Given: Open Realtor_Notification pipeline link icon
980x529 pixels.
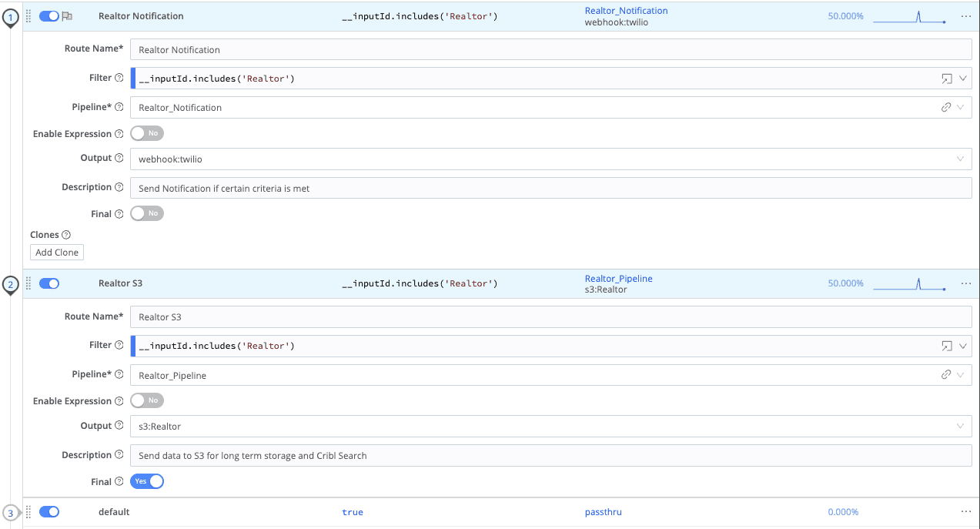Looking at the screenshot, I should click(946, 108).
